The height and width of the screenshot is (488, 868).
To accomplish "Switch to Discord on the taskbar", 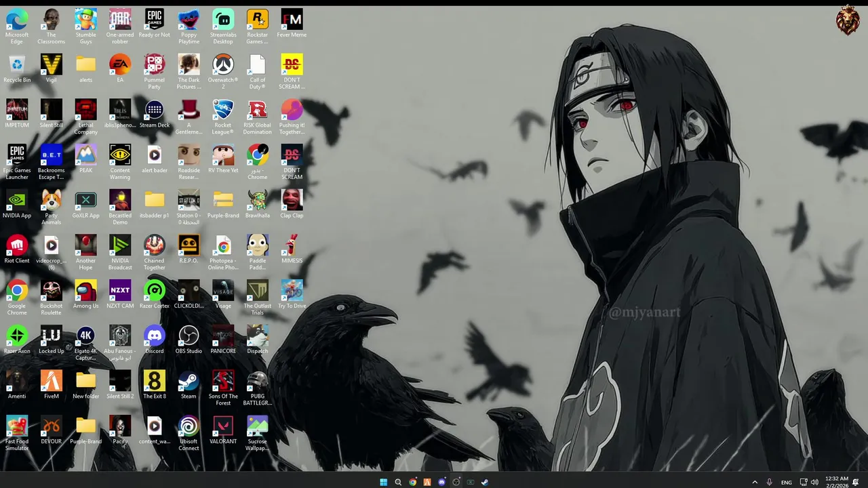I will point(441,482).
